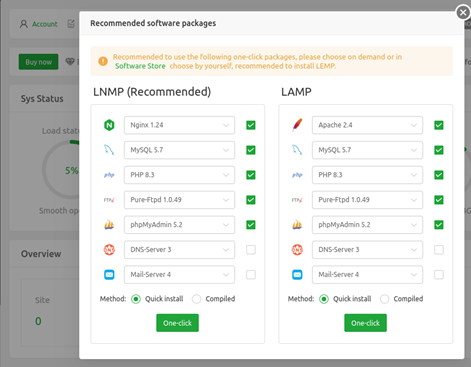Open the Apache 2.4 version dropdown
471x367 pixels.
(x=367, y=125)
